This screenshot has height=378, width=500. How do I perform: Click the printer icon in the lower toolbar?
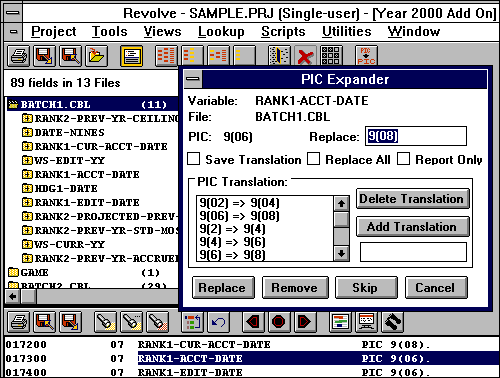pos(19,322)
